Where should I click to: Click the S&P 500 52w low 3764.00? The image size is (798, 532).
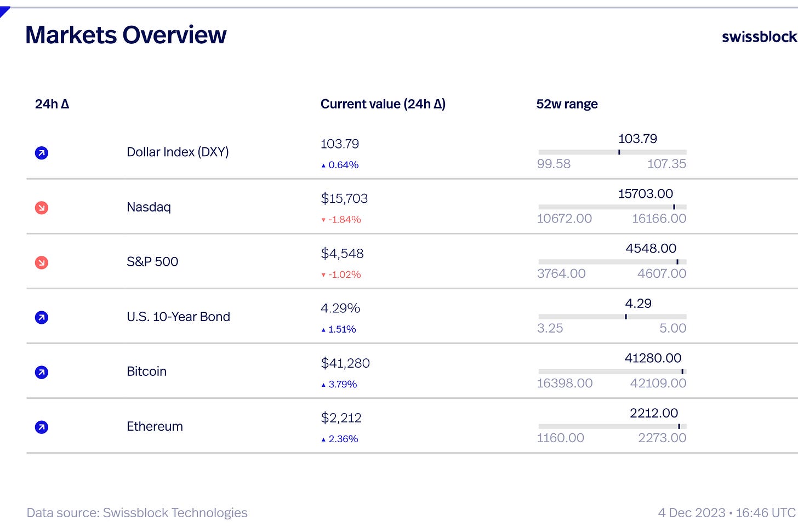(x=561, y=273)
